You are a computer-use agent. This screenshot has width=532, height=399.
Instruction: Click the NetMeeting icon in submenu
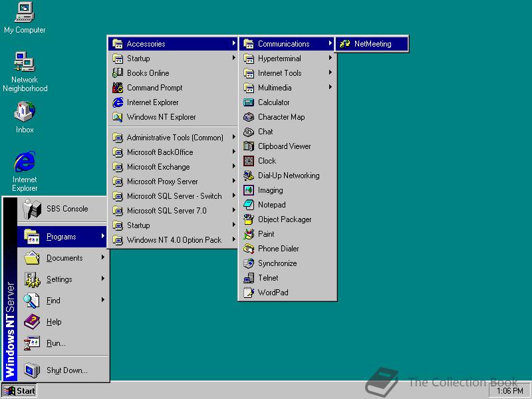(345, 44)
